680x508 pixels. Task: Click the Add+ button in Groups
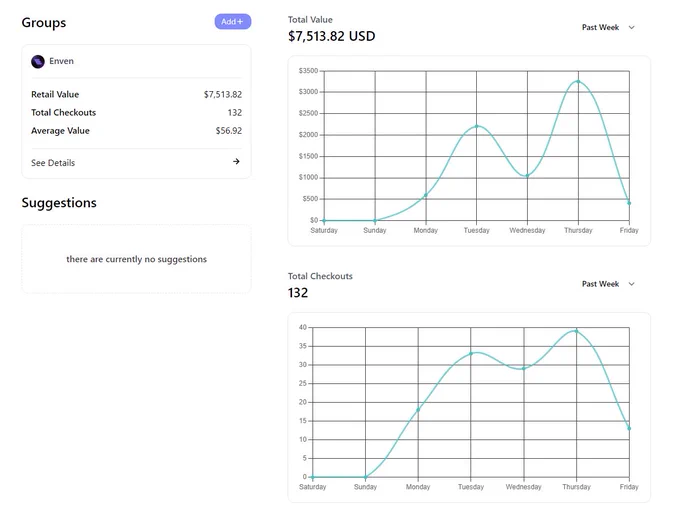click(232, 22)
